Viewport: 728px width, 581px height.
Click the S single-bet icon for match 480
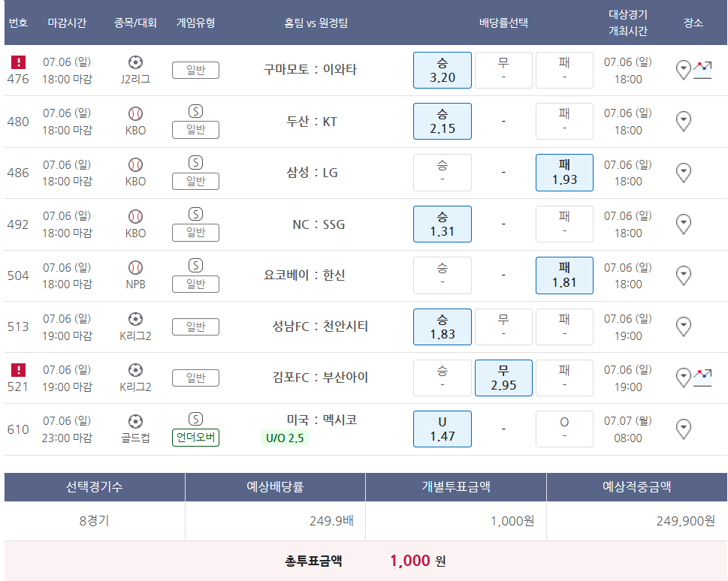pos(195,112)
